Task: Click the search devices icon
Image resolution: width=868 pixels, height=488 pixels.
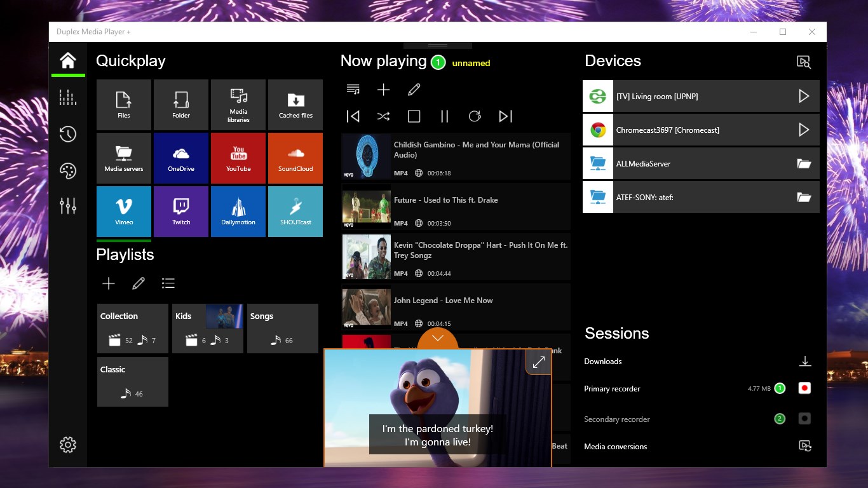Action: [804, 62]
